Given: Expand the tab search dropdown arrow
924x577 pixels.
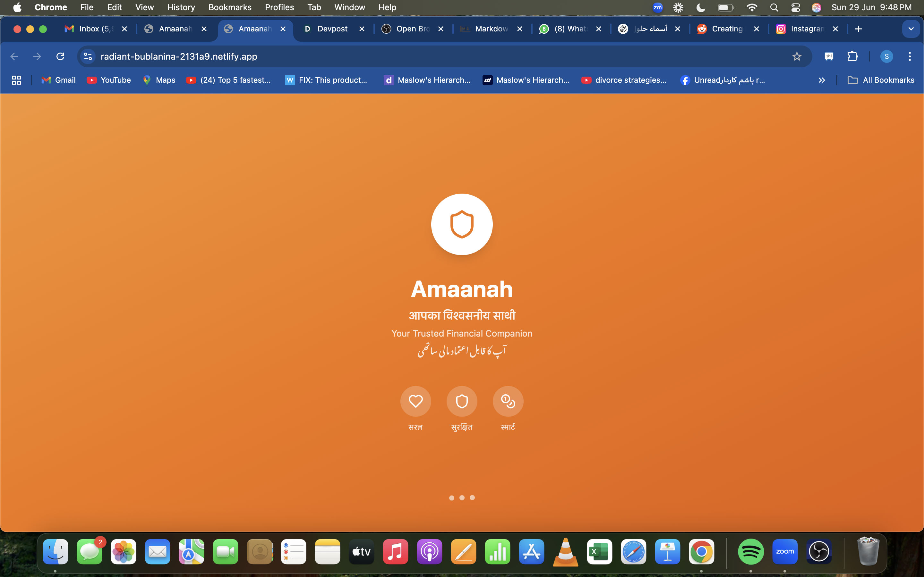Looking at the screenshot, I should [x=911, y=29].
